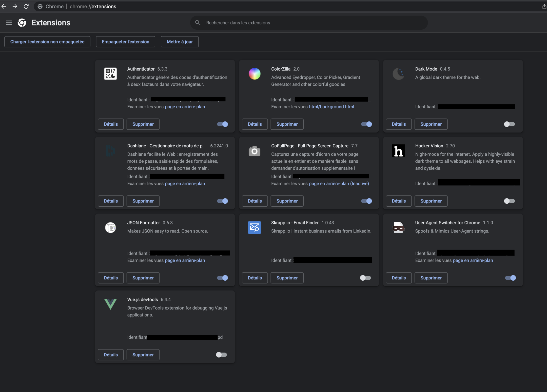Image resolution: width=547 pixels, height=392 pixels.
Task: Click the ColorZilla rainbow ball icon
Action: click(254, 74)
